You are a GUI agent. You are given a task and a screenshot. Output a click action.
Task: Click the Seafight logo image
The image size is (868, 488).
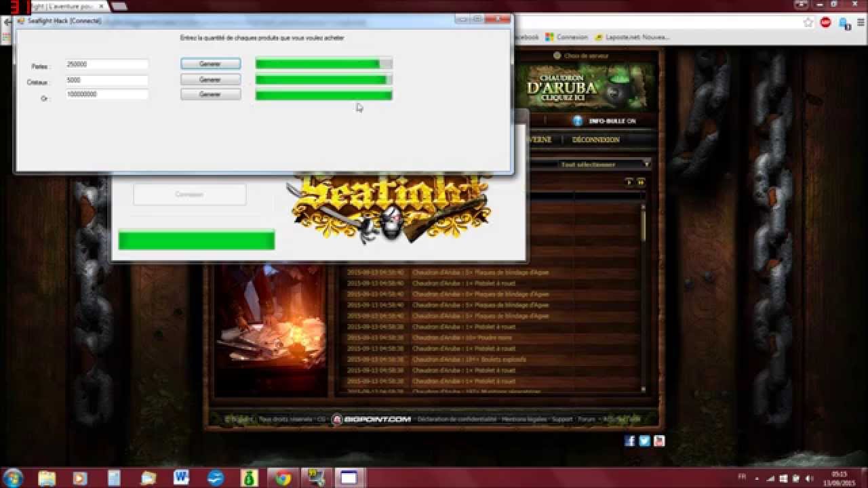coord(391,207)
